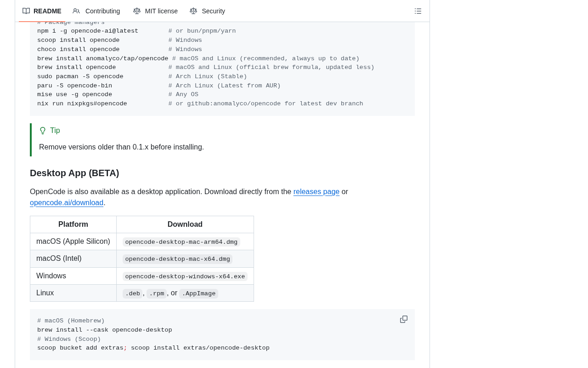Copy the Homebrew/Scoop code block
This screenshot has height=368, width=588.
click(x=404, y=319)
